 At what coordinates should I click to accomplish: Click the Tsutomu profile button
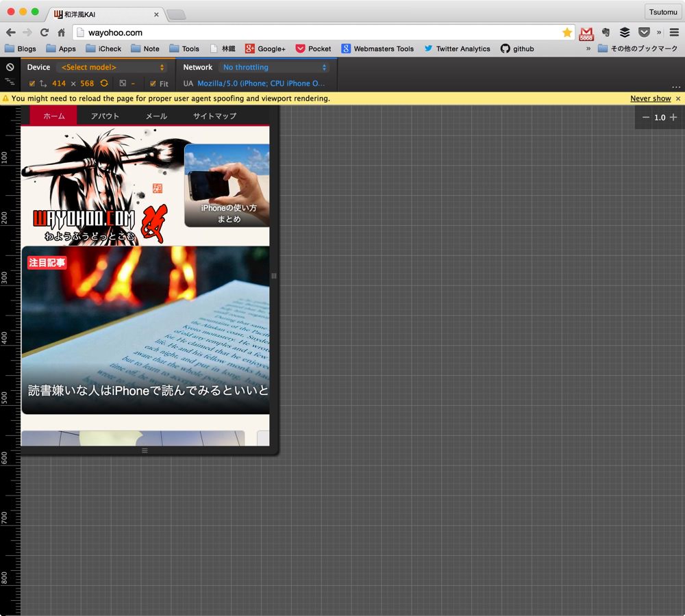click(662, 12)
